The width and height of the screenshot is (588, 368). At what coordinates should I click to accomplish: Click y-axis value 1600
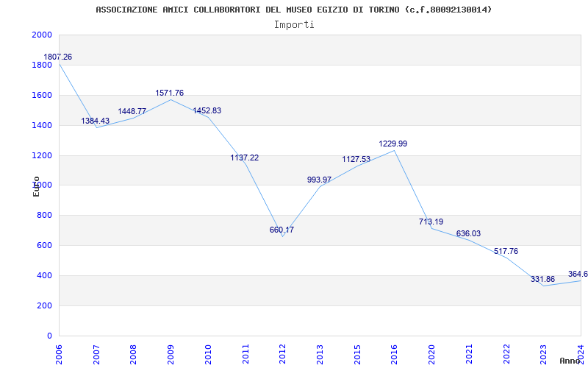(42, 95)
